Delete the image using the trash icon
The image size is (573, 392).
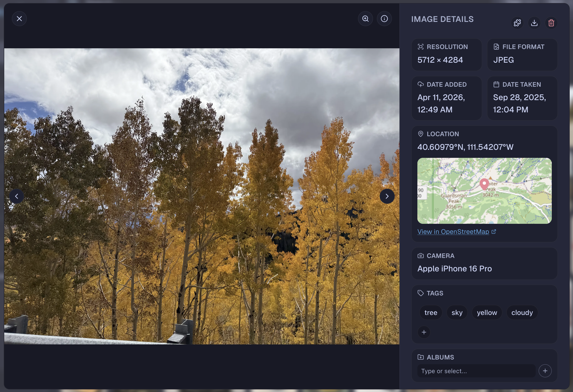(x=551, y=23)
